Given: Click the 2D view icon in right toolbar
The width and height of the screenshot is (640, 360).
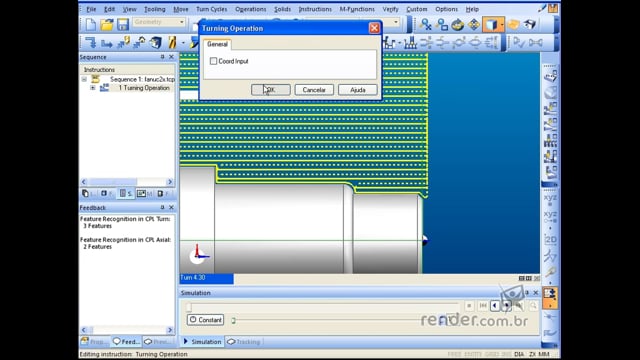Looking at the screenshot, I should [550, 240].
